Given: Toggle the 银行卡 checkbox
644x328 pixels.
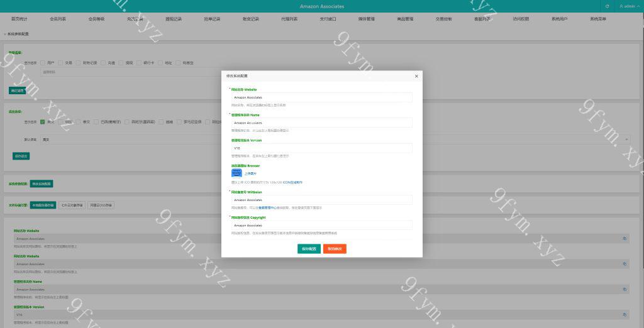Looking at the screenshot, I should tap(139, 63).
